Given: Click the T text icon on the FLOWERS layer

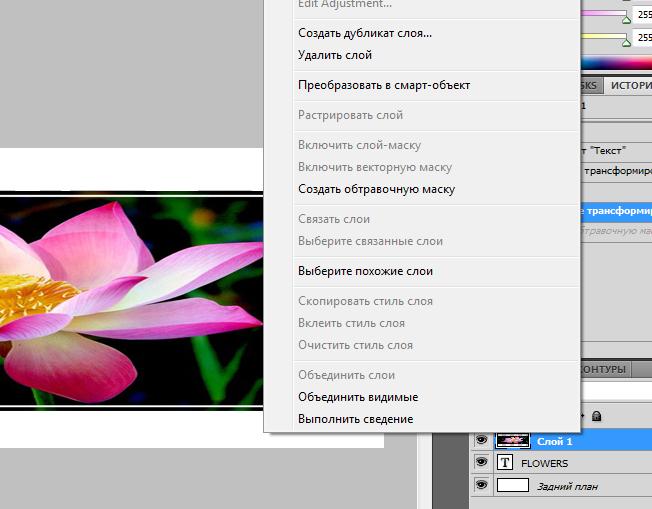Looking at the screenshot, I should 505,463.
